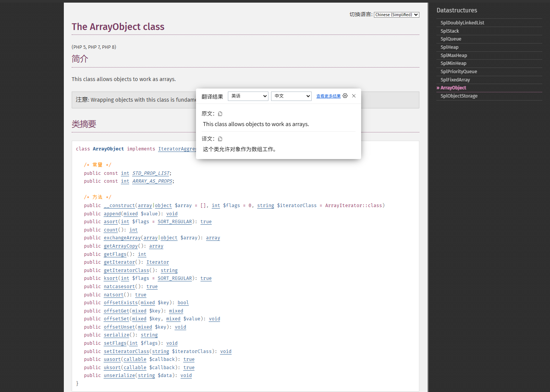Open the page language selector Chinese (Simplified)
Viewport: 550px width, 392px height.
(396, 15)
